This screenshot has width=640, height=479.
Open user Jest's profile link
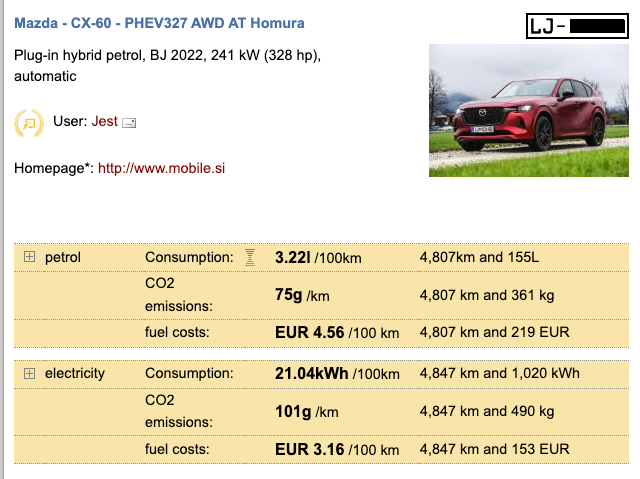[x=104, y=121]
